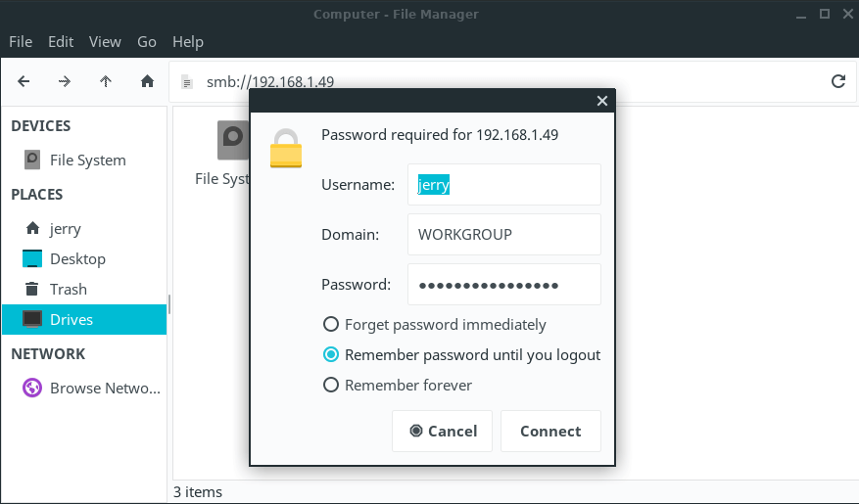Viewport: 859px width, 504px height.
Task: Open the View menu
Action: click(105, 42)
